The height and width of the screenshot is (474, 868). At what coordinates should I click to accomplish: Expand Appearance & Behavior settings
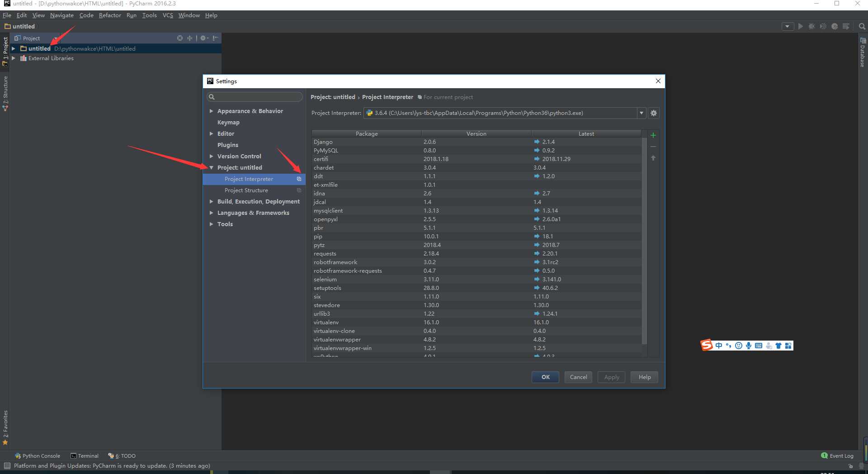[x=211, y=111]
